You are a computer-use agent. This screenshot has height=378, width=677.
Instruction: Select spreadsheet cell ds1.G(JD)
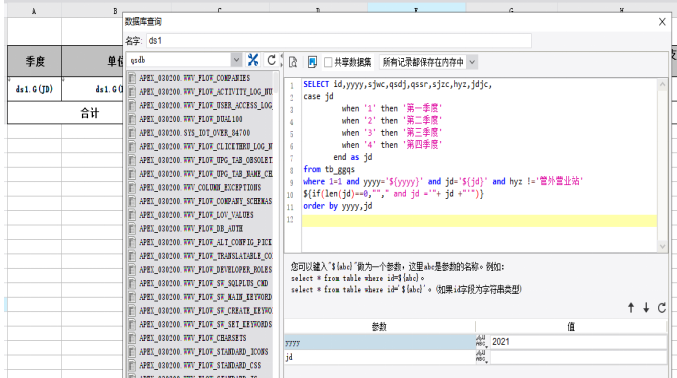point(35,89)
